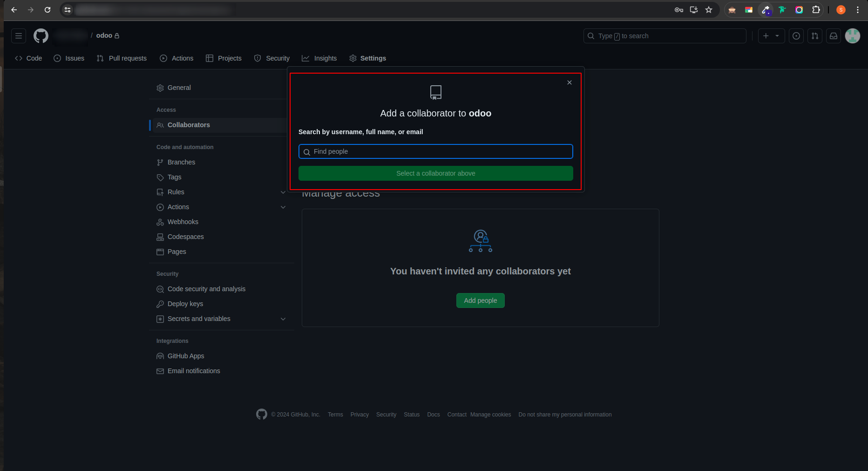This screenshot has height=471, width=868.
Task: Open the Pull requests tab
Action: 122,58
